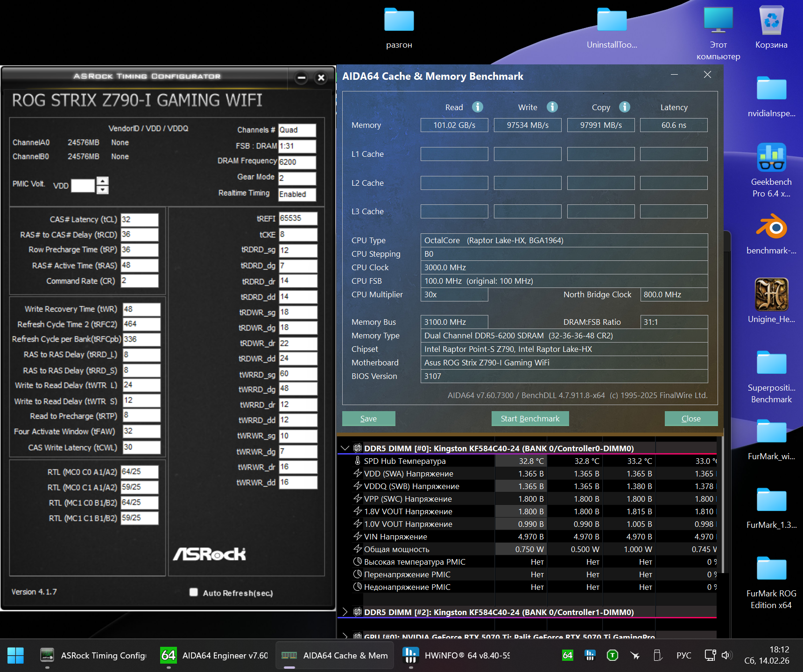Select the Общая мощность sensor row
This screenshot has width=803, height=672.
(x=528, y=549)
